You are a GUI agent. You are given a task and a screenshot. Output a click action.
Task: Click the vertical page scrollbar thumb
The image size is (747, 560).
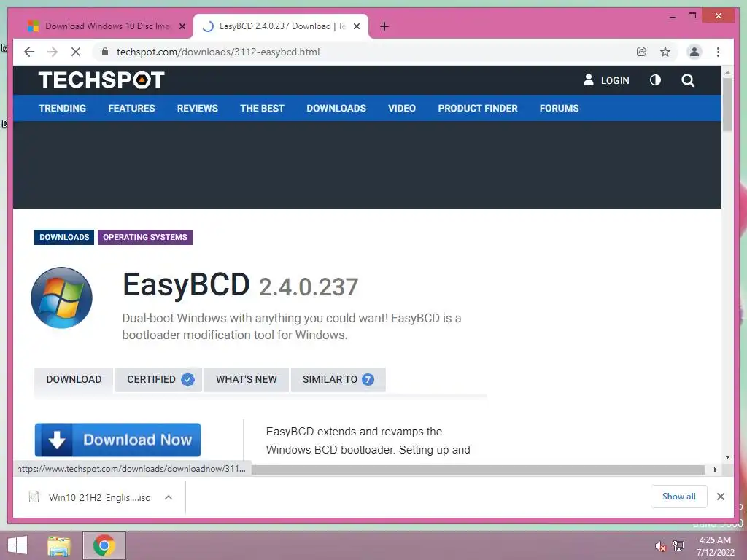point(727,105)
